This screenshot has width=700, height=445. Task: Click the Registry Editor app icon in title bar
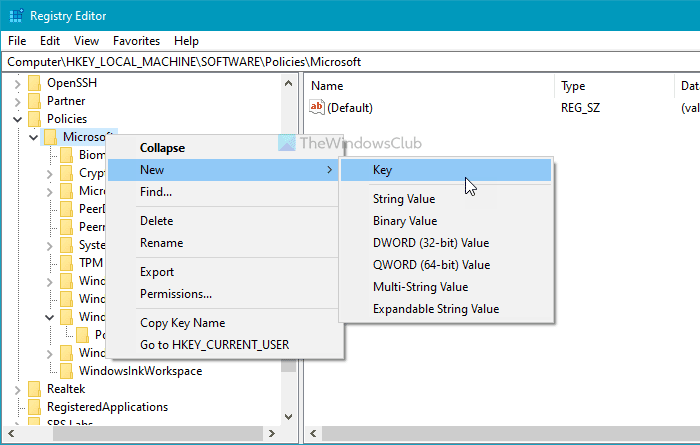pos(16,16)
